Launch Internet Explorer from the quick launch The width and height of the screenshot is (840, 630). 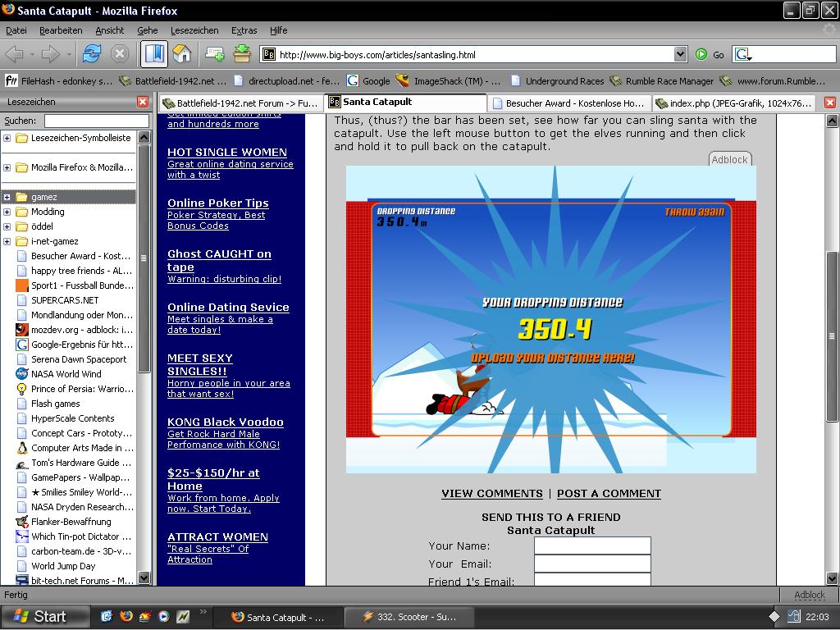pos(107,617)
